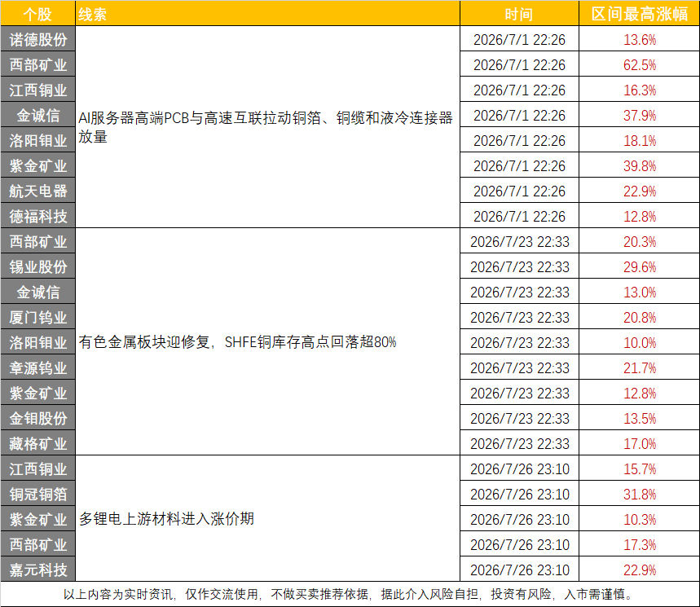Select 江西铜业 in the 16.3% row
The width and height of the screenshot is (700, 607).
coord(38,90)
